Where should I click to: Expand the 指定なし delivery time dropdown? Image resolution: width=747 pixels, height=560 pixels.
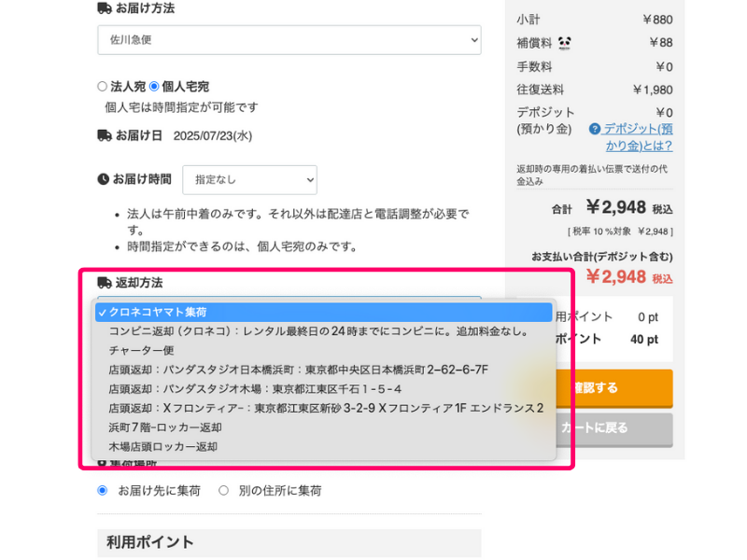click(x=249, y=180)
